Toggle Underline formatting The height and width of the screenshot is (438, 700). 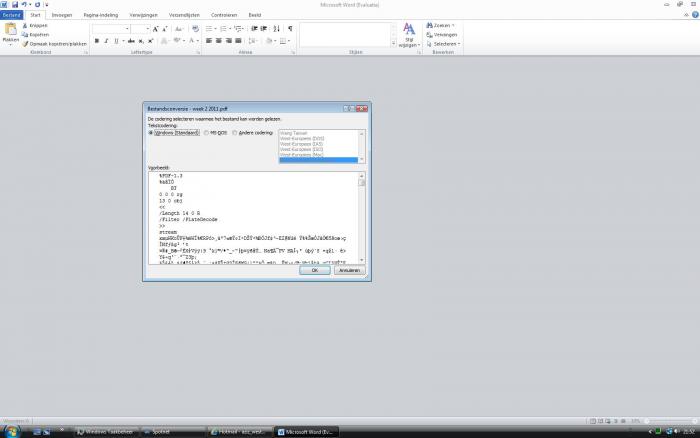click(116, 41)
